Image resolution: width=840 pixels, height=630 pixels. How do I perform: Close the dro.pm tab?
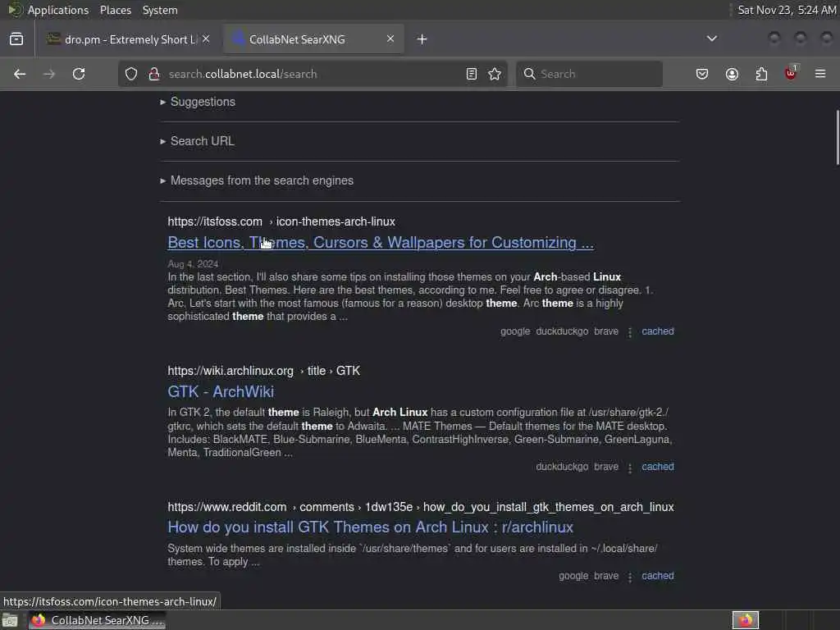tap(206, 39)
